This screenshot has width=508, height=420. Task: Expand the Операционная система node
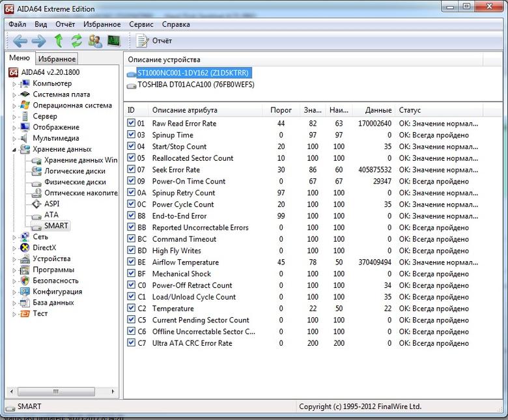pos(14,106)
